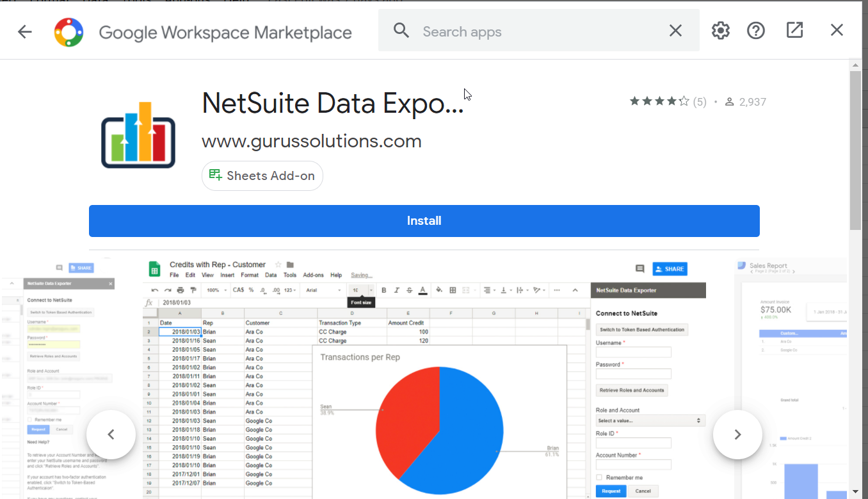Image resolution: width=868 pixels, height=499 pixels.
Task: Click the Install button
Action: tap(424, 220)
